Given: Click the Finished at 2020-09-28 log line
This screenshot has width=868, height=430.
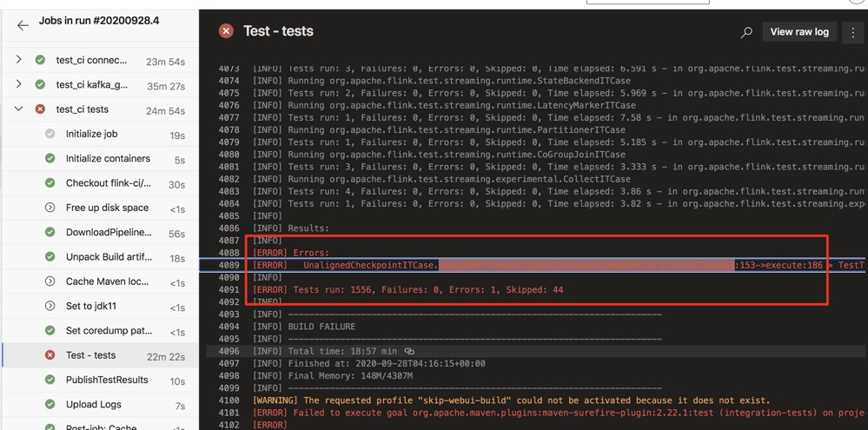Looking at the screenshot, I should pyautogui.click(x=368, y=364).
